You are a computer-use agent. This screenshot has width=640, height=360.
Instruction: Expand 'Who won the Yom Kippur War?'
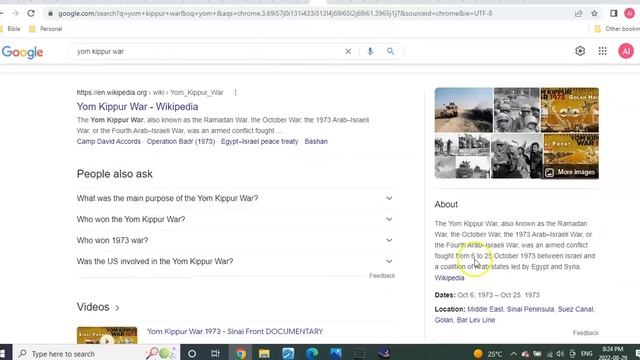point(235,220)
